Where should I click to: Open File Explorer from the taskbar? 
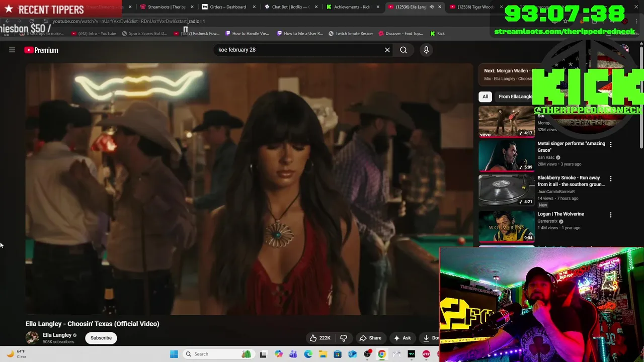click(323, 354)
